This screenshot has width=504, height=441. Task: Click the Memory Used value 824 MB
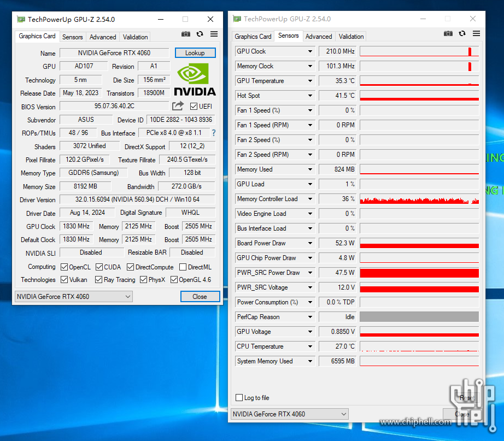337,169
